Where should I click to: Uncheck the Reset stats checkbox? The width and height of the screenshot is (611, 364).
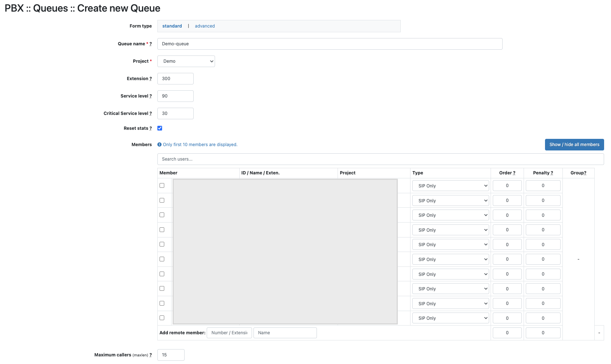pyautogui.click(x=160, y=128)
